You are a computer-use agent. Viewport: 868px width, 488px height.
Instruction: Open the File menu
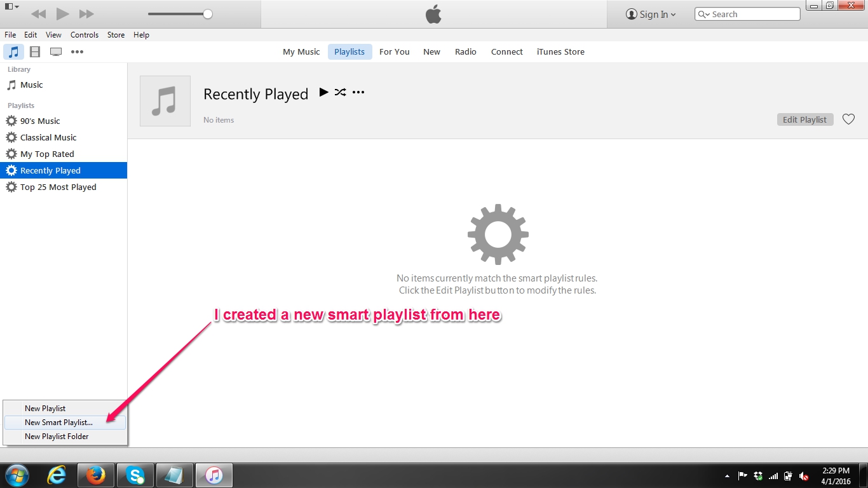coord(10,35)
